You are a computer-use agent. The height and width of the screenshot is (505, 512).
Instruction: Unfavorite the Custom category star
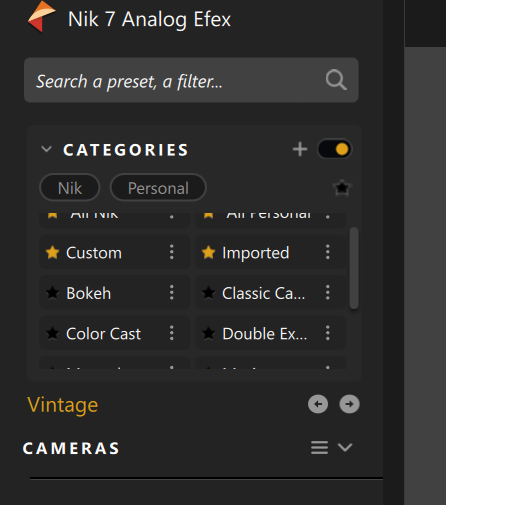(52, 252)
